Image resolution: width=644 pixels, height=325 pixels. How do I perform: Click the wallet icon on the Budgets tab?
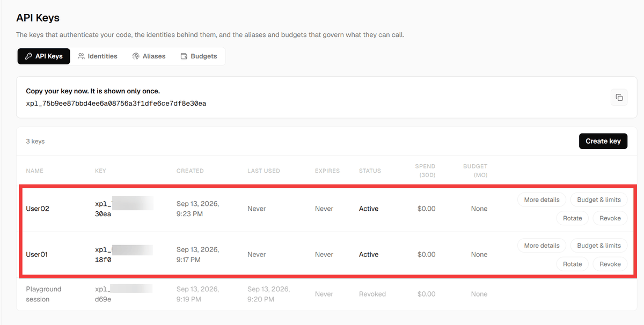(x=184, y=56)
